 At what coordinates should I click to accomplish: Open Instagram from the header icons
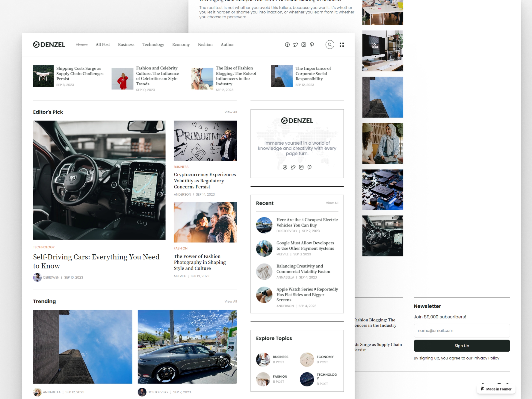[303, 44]
